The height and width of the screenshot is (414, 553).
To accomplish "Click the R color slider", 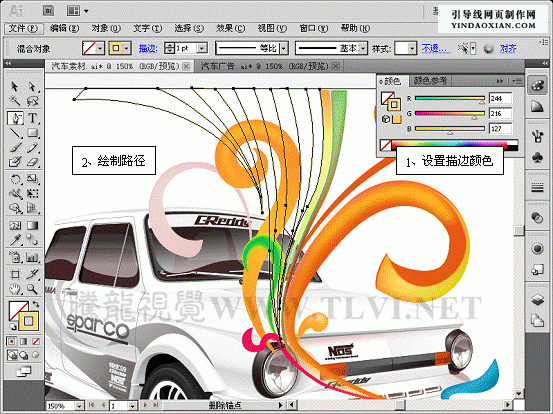I will coord(450,98).
